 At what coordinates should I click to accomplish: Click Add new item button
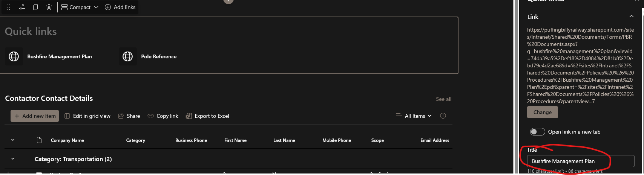coord(35,116)
